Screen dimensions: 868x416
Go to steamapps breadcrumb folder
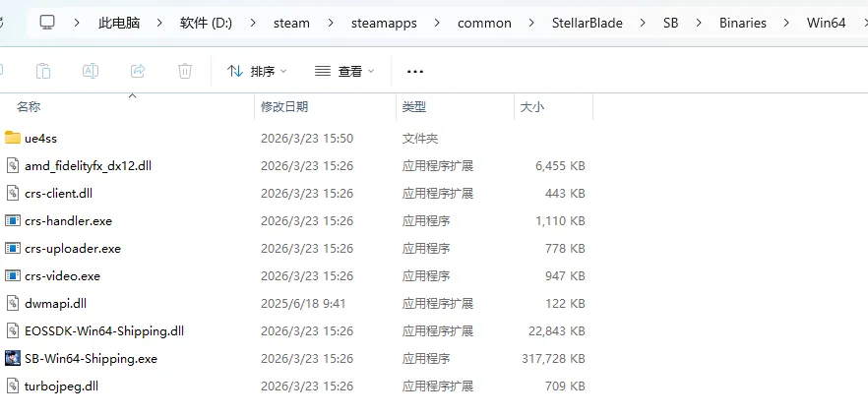click(x=384, y=23)
